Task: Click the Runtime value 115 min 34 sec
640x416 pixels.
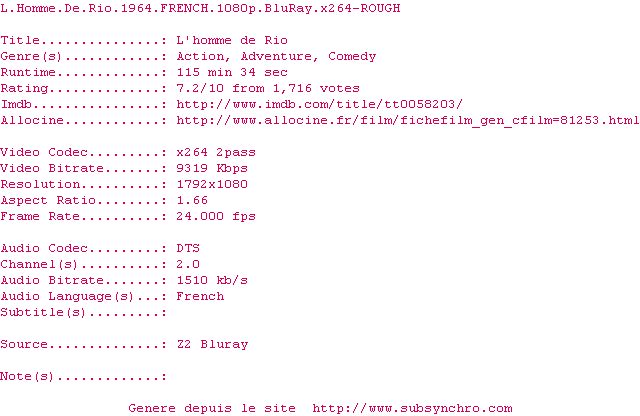Action: coord(232,72)
